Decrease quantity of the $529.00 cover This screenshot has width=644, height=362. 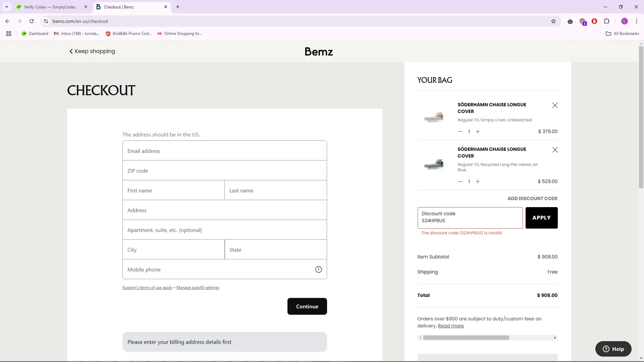click(x=460, y=181)
